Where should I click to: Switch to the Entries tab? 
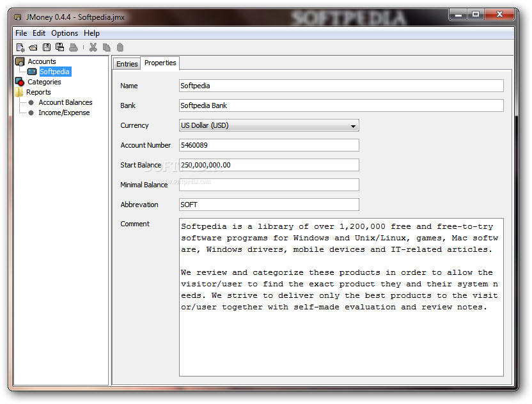point(127,64)
